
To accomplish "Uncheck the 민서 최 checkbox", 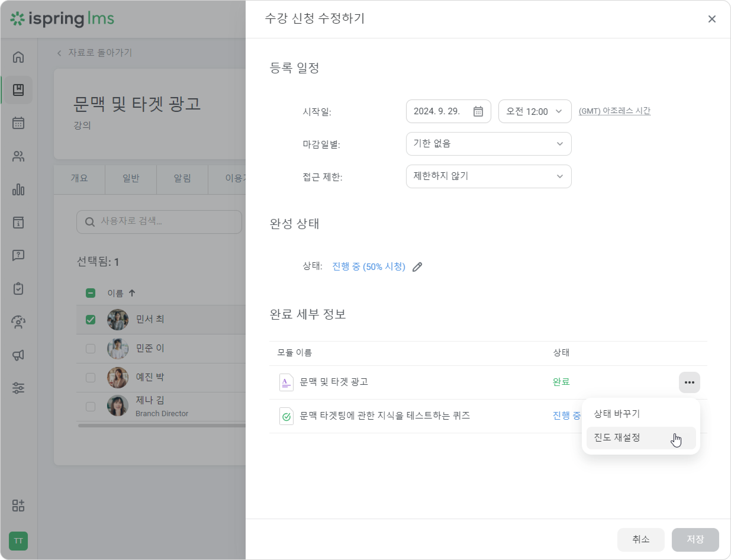I will click(x=90, y=320).
